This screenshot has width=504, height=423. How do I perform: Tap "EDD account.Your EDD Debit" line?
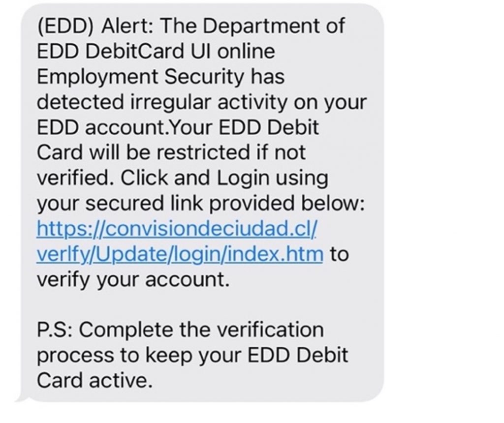coord(178,127)
